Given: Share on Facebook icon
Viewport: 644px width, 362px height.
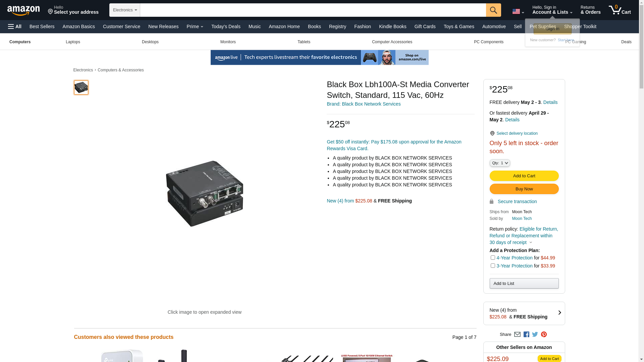Looking at the screenshot, I should click(526, 334).
